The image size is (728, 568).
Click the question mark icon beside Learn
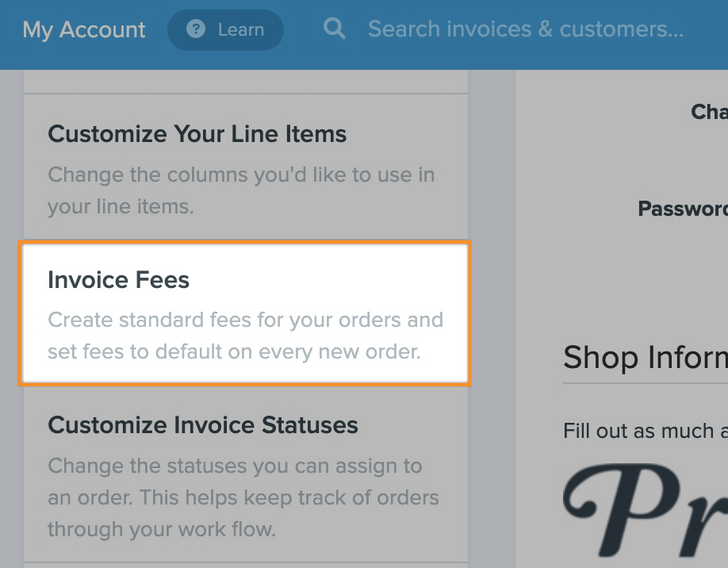point(195,29)
